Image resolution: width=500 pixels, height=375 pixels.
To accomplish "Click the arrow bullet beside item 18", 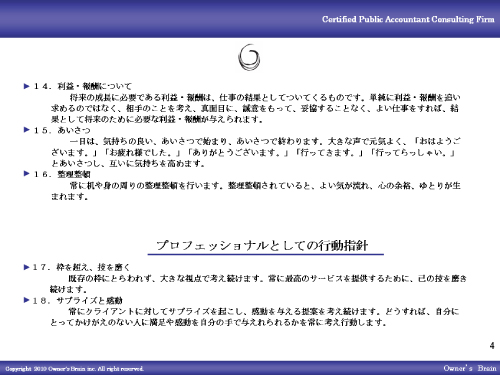I will [27, 300].
